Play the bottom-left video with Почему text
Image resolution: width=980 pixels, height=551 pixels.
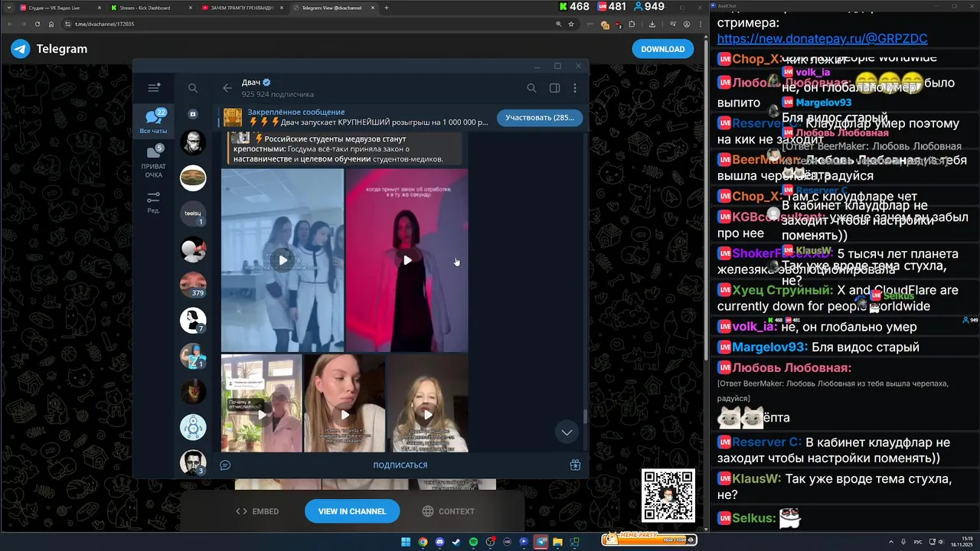pos(262,415)
